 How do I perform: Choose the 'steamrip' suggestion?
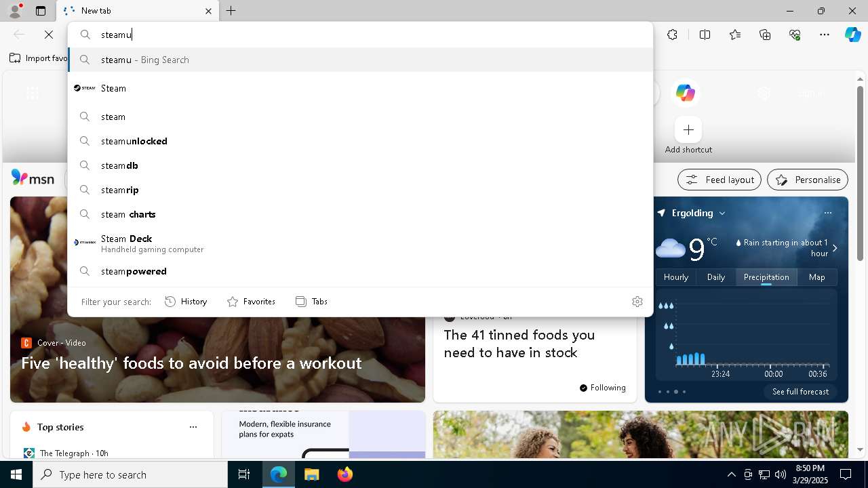pyautogui.click(x=360, y=190)
